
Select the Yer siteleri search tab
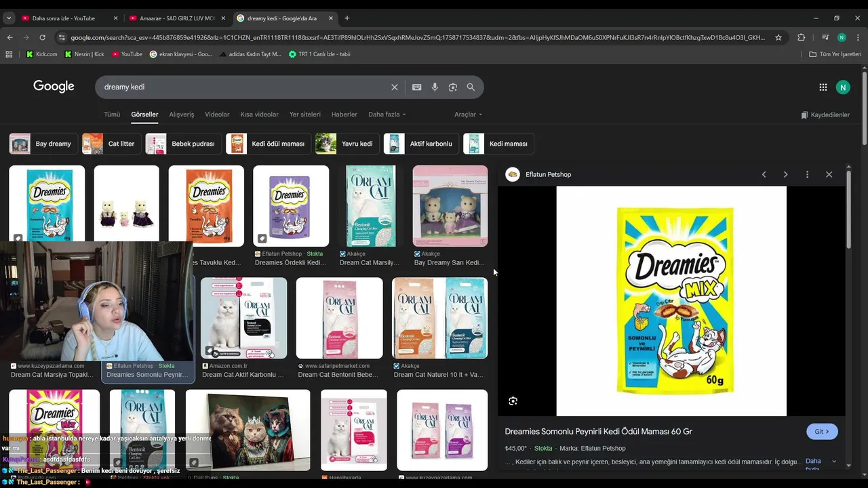click(305, 115)
